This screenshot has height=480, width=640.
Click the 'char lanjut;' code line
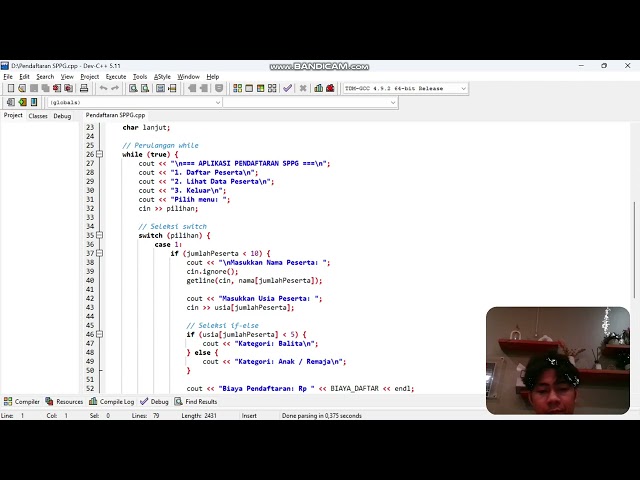tap(146, 127)
